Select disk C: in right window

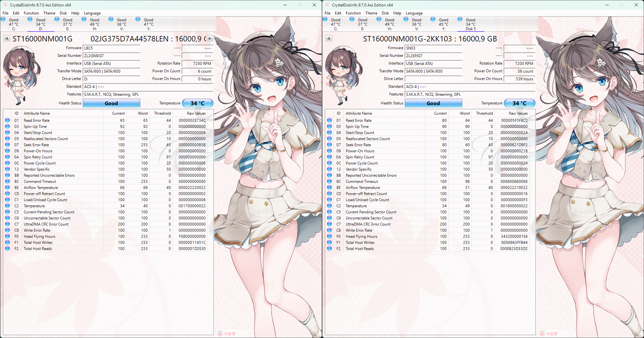point(335,24)
